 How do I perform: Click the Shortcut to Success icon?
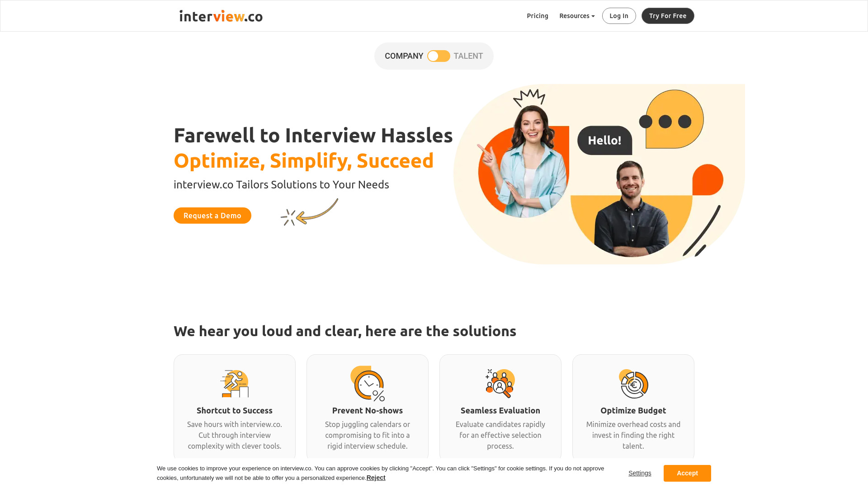pyautogui.click(x=235, y=383)
